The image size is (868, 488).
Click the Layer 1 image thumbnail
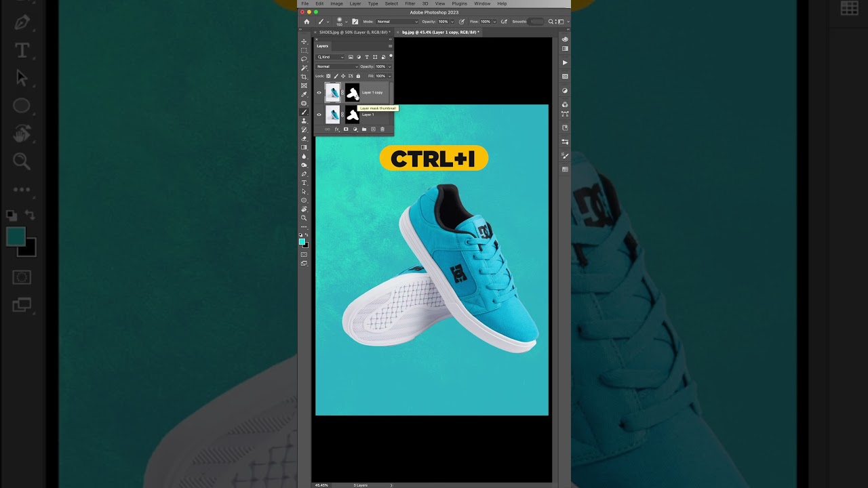tap(332, 115)
